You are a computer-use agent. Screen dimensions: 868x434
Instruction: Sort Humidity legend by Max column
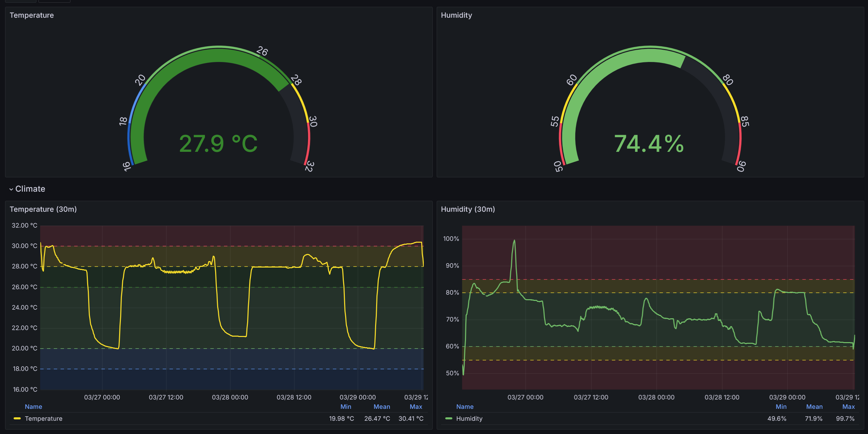point(848,407)
